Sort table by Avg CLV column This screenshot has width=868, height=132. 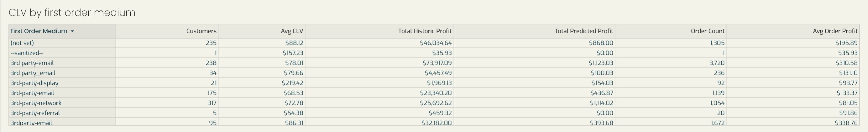[292, 31]
